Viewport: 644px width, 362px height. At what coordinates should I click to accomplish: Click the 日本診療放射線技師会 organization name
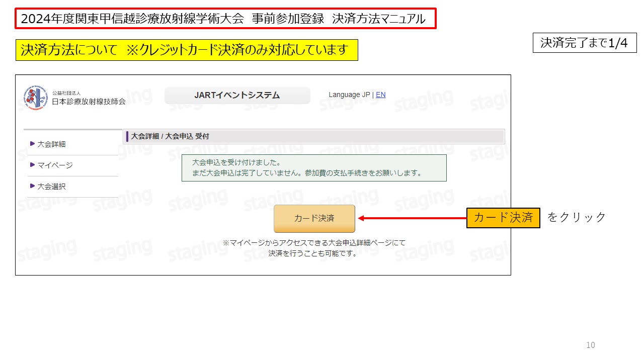89,101
